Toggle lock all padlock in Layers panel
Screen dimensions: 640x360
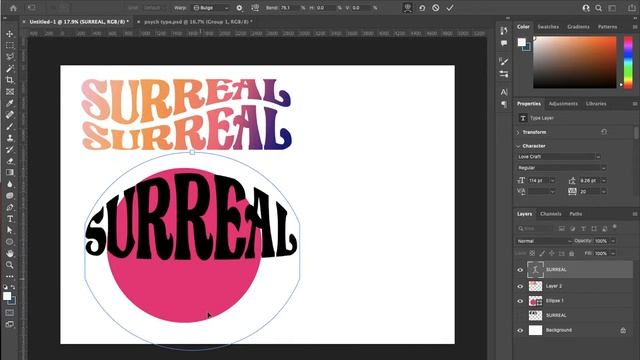point(571,253)
